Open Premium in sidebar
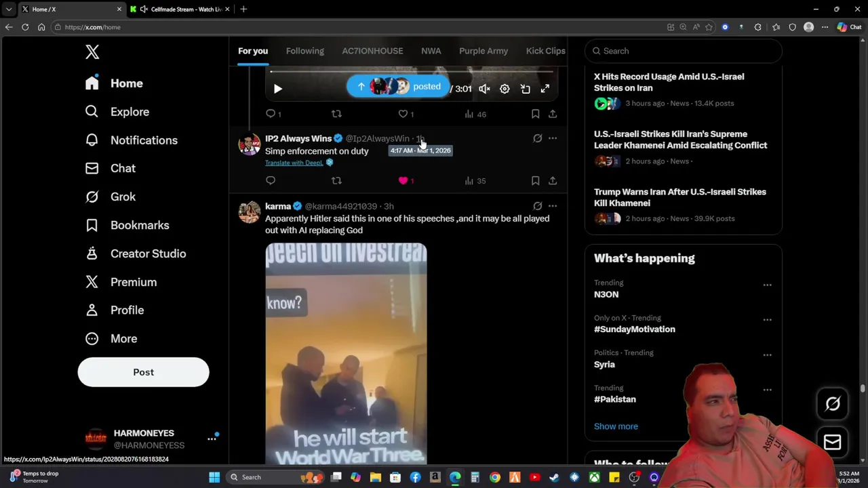Image resolution: width=868 pixels, height=488 pixels. [121, 282]
